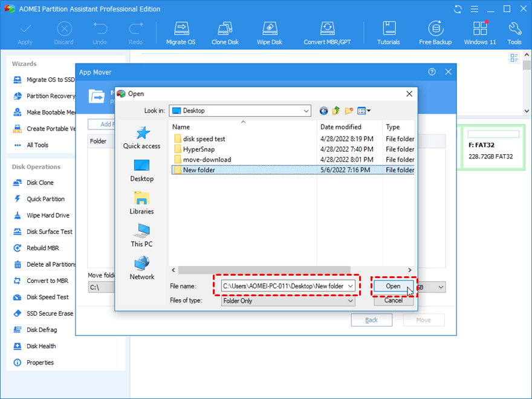Screen dimensions: 532x399
Task: Launch Wipe Disk from the toolbar
Action: (270, 33)
